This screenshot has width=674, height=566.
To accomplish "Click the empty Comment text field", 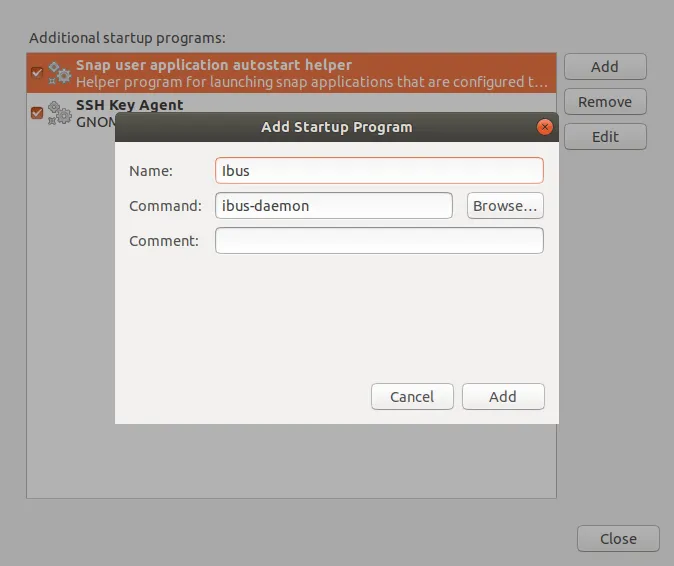I will pos(379,241).
